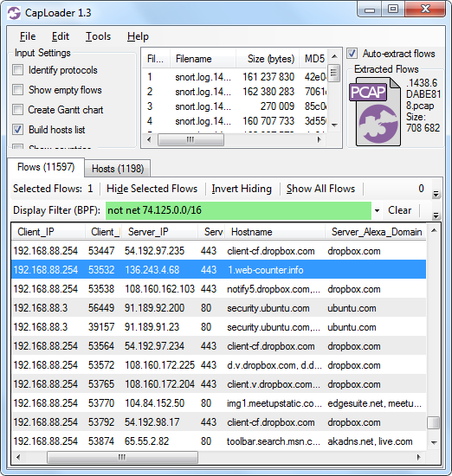This screenshot has width=452, height=476.
Task: Select the d.v.dropbox.com flow row
Action: tap(219, 365)
